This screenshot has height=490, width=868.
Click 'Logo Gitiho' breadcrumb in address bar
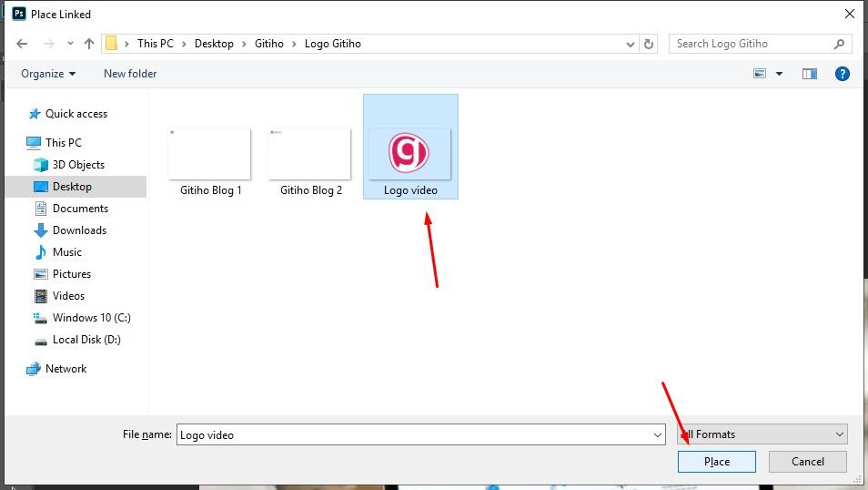click(333, 43)
